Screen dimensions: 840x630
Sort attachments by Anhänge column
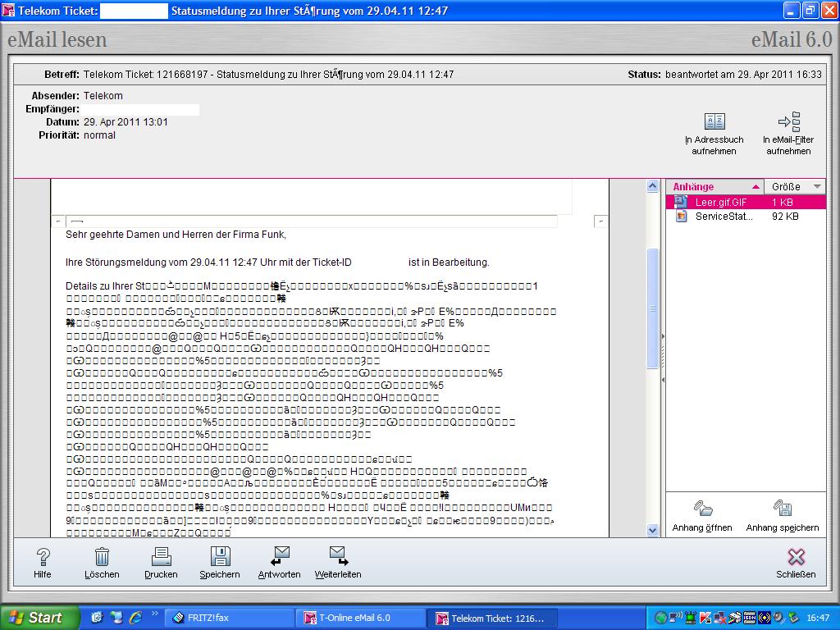714,186
